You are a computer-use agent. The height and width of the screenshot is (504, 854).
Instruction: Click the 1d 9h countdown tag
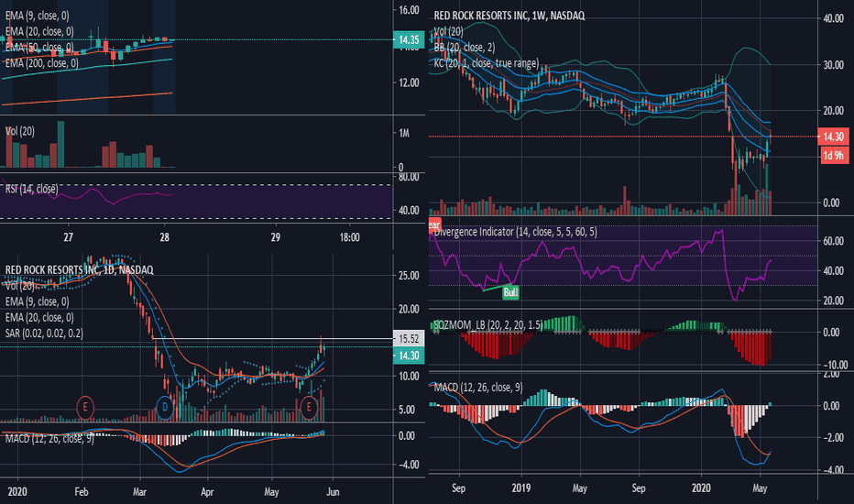point(833,155)
